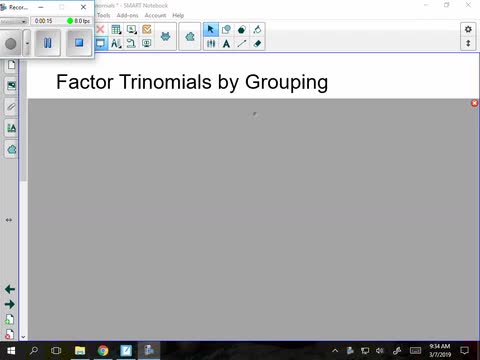The width and height of the screenshot is (480, 360).
Task: Click the red Delete X icon
Action: point(100,29)
